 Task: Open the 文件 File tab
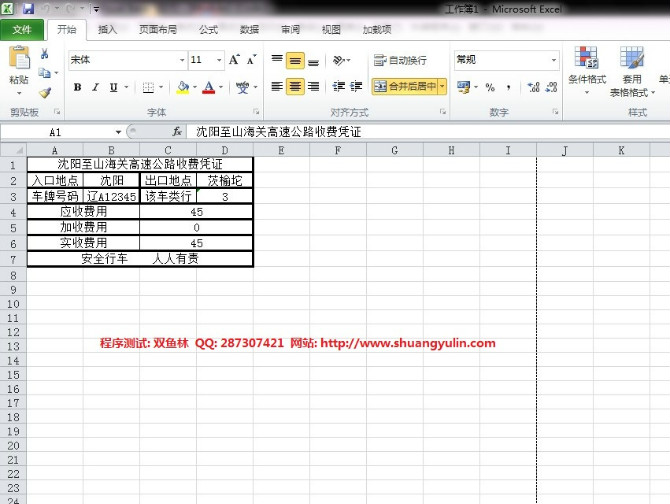(22, 29)
